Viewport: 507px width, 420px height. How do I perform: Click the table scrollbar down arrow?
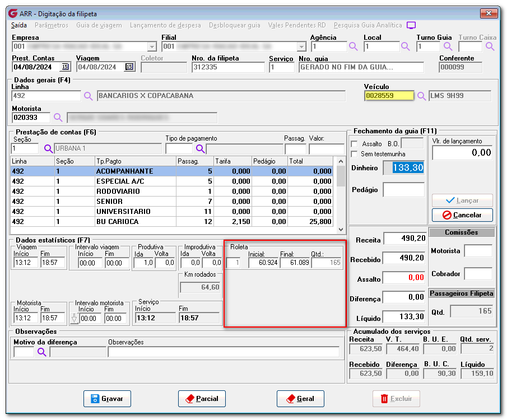(x=341, y=229)
